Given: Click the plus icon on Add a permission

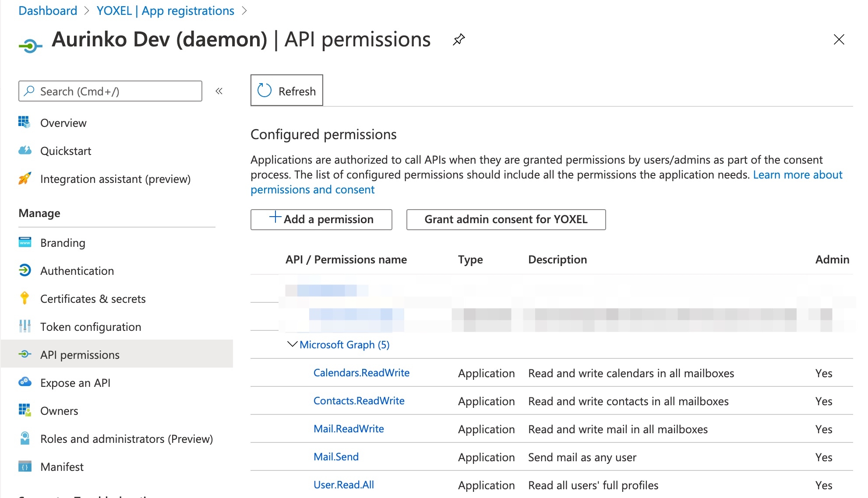Looking at the screenshot, I should pyautogui.click(x=275, y=217).
